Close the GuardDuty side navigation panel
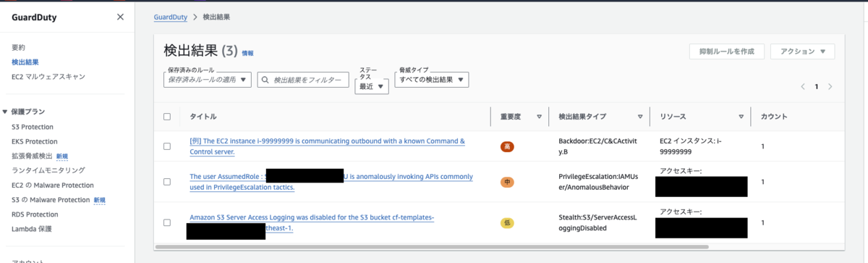Image resolution: width=868 pixels, height=263 pixels. (120, 17)
